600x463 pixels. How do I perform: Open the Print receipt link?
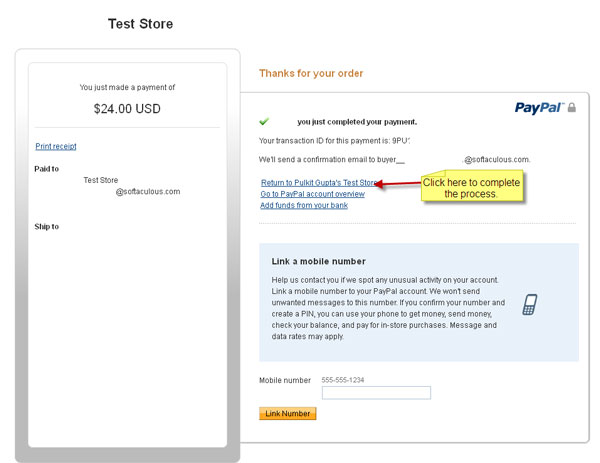56,146
